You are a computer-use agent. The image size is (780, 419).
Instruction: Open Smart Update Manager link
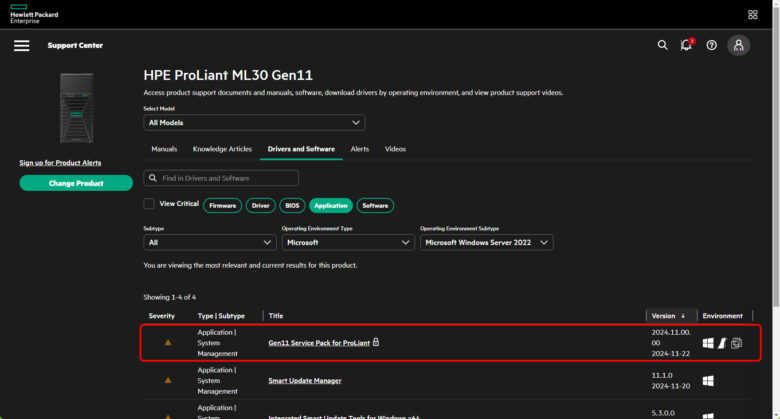pos(305,381)
